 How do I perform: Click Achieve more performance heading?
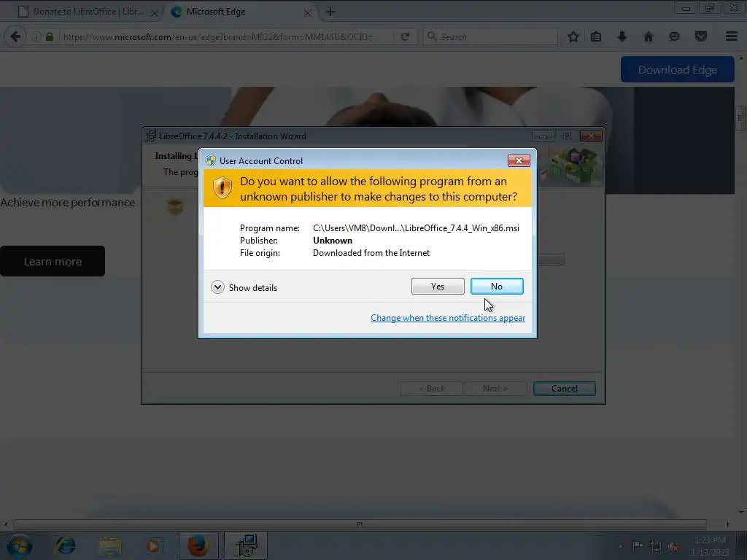click(68, 203)
